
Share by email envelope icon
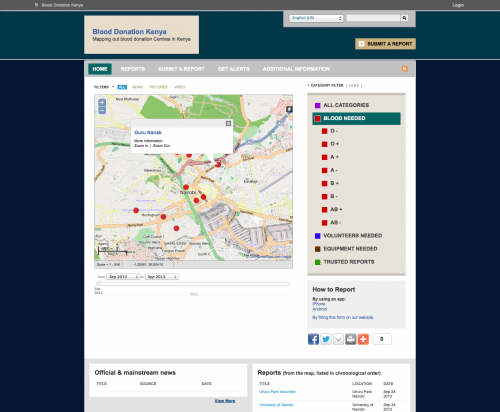tap(338, 339)
